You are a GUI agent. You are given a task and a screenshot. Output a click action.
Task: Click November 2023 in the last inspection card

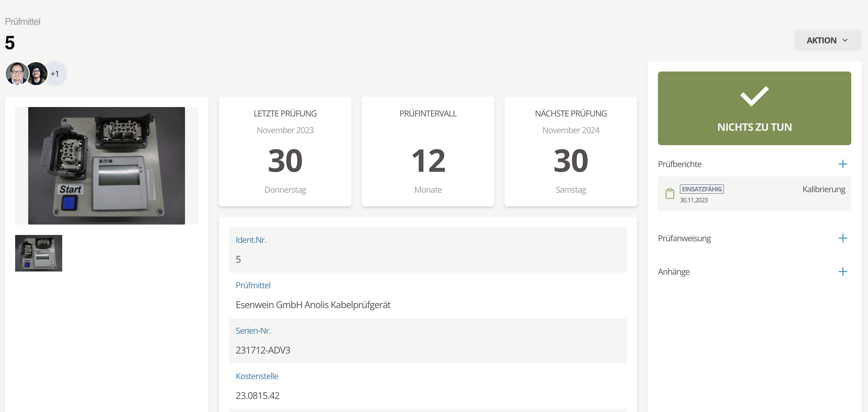click(x=285, y=130)
